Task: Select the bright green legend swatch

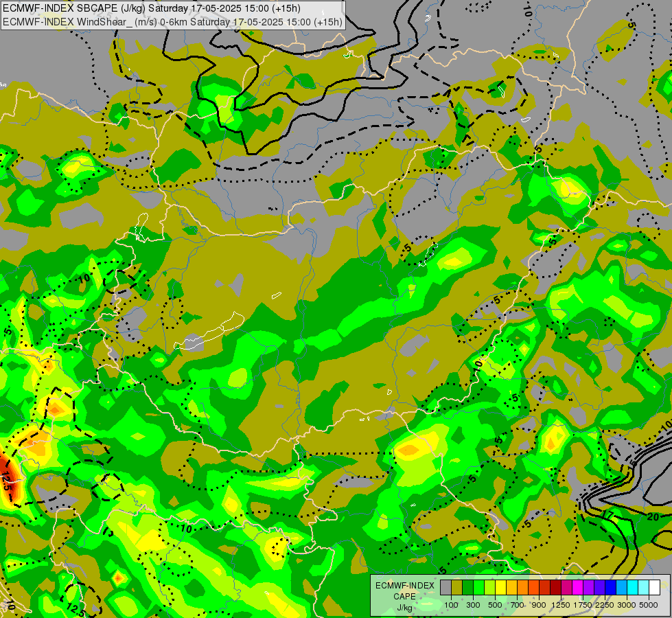Action: 478,587
